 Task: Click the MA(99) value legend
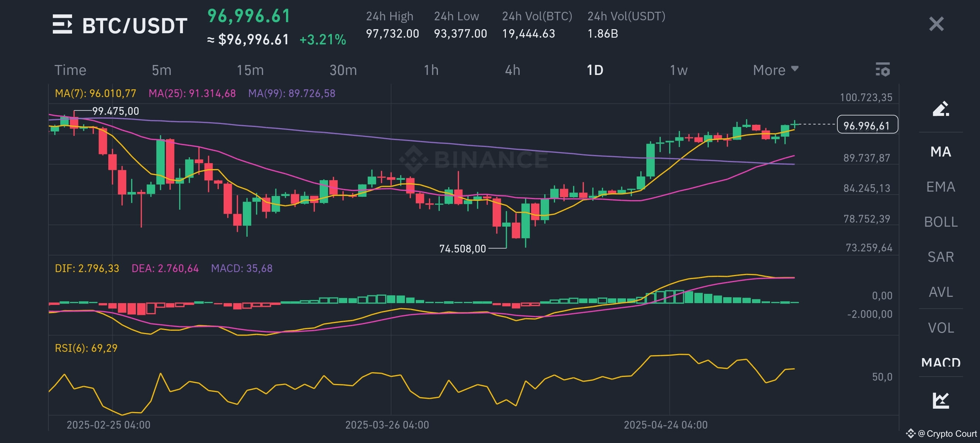292,93
